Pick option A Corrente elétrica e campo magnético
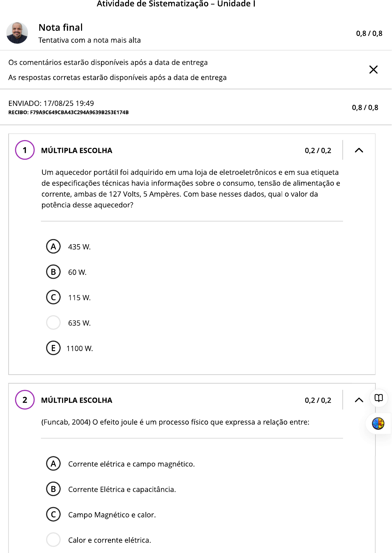Screen dimensions: 392x553 [x=53, y=464]
